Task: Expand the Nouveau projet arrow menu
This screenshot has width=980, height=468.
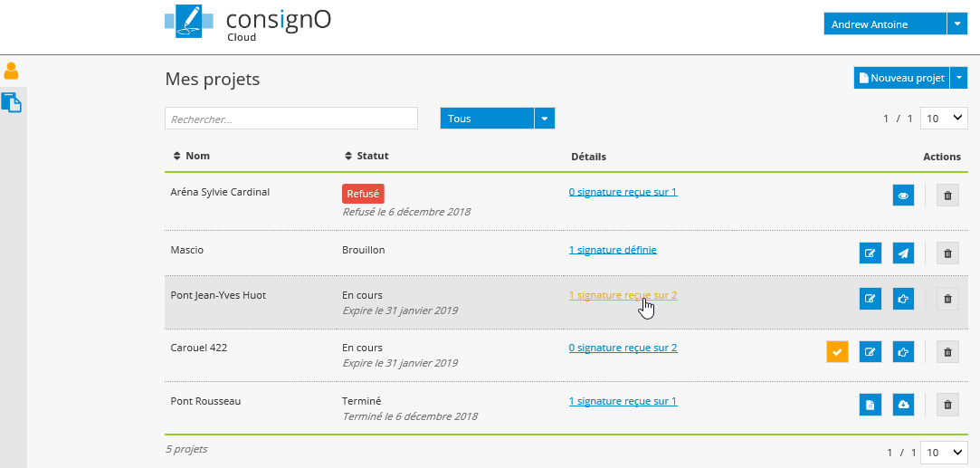Action: click(x=959, y=79)
